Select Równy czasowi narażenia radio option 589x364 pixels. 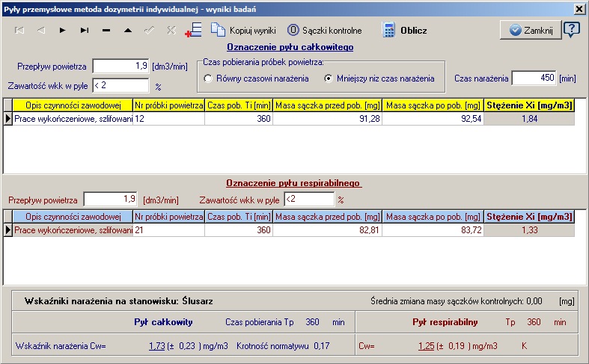(208, 78)
